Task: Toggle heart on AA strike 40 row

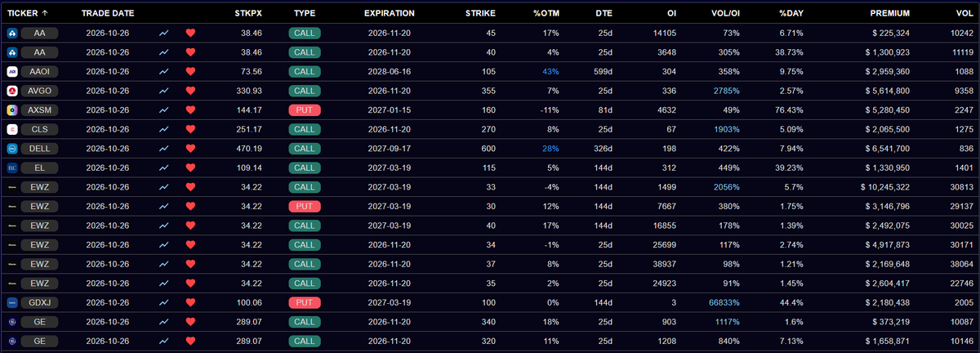Action: pos(191,52)
